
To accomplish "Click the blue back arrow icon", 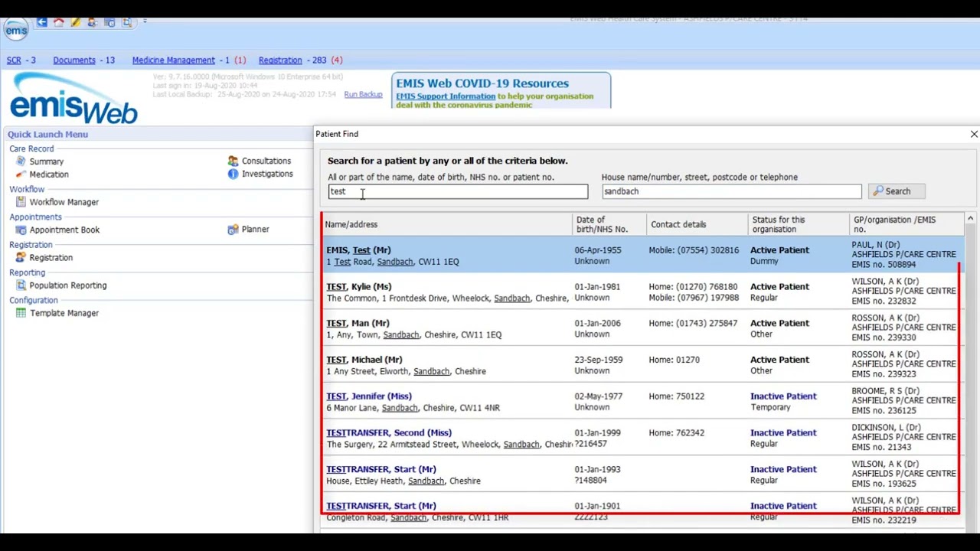I will coord(42,22).
